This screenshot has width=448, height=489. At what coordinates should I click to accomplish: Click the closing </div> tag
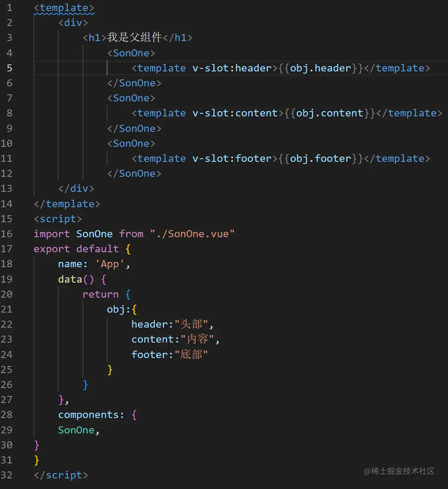76,188
